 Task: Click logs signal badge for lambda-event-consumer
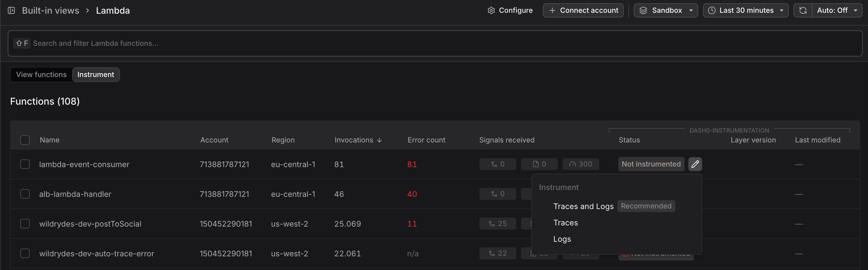click(x=539, y=164)
